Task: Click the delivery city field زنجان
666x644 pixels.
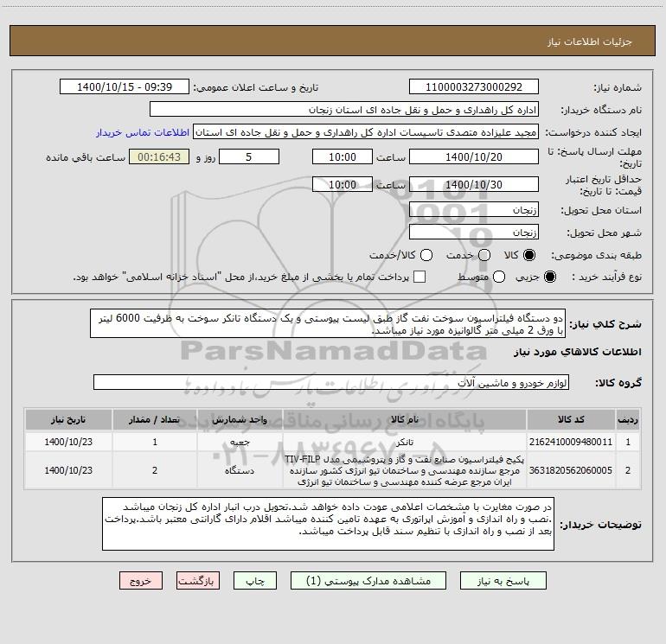Action: (474, 233)
